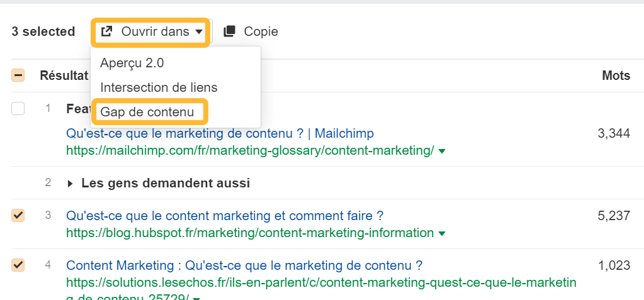Choose Intersection de liens menu item
The image size is (644, 300).
point(159,87)
